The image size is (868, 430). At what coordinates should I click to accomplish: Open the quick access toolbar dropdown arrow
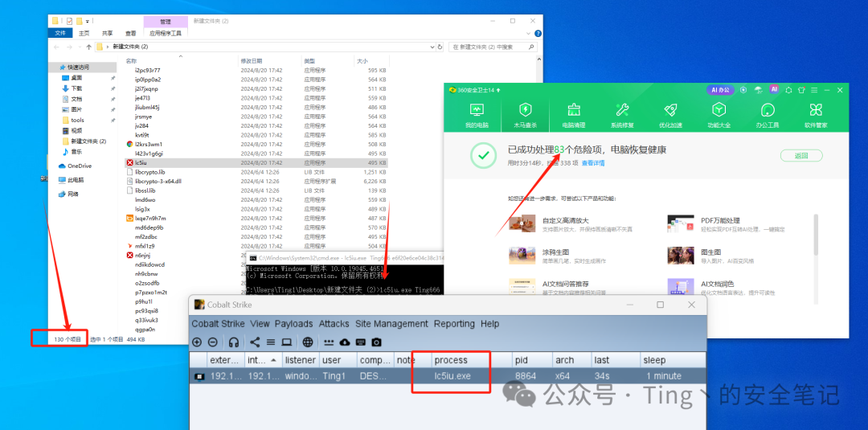point(88,21)
